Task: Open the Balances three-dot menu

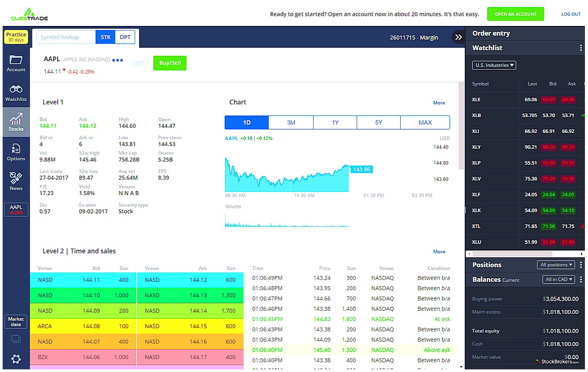Action: [x=581, y=279]
